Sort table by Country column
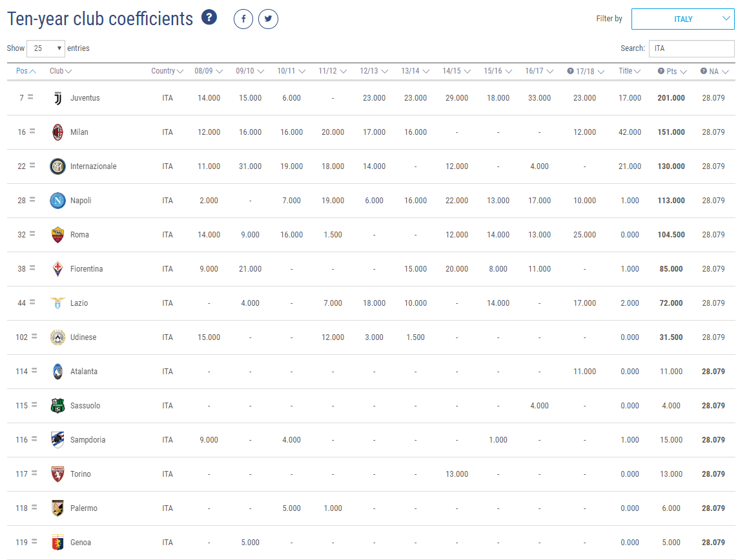The width and height of the screenshot is (738, 560). (167, 71)
